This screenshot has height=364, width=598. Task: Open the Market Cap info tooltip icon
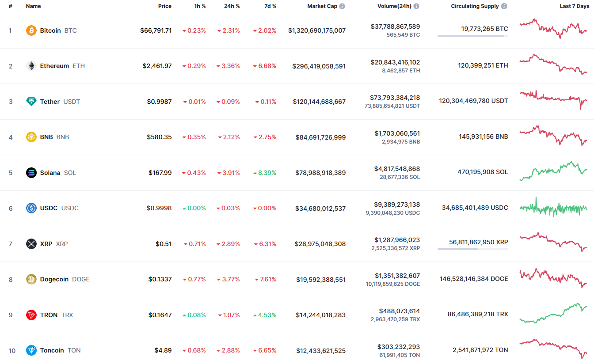pos(342,6)
